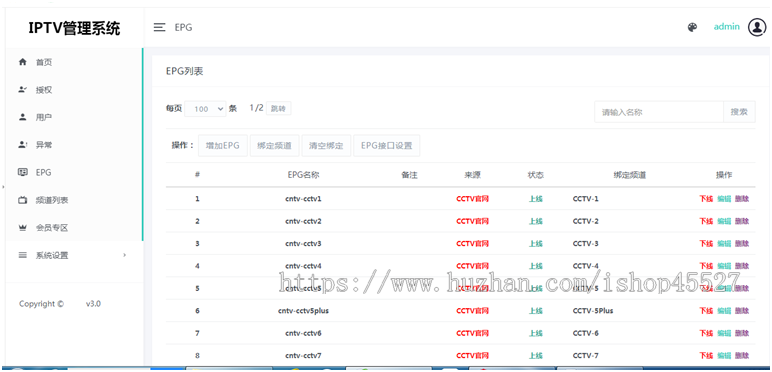Click 删除 for cntv-cctv3 row

coord(742,244)
